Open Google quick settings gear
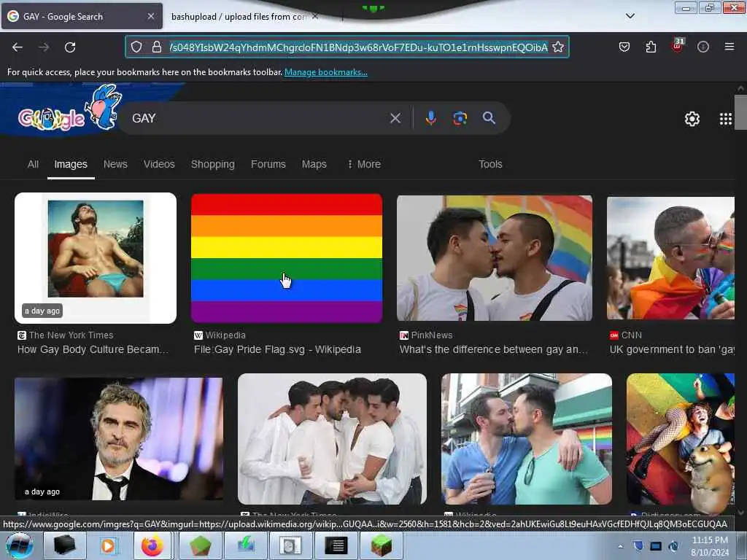Image resolution: width=747 pixels, height=560 pixels. pyautogui.click(x=692, y=119)
